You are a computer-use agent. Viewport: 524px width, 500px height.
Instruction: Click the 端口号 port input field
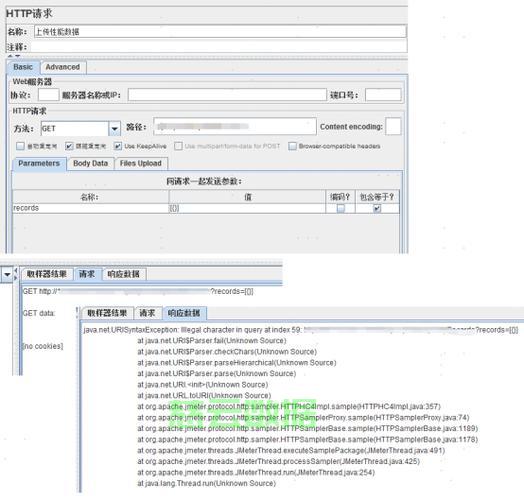(x=383, y=95)
